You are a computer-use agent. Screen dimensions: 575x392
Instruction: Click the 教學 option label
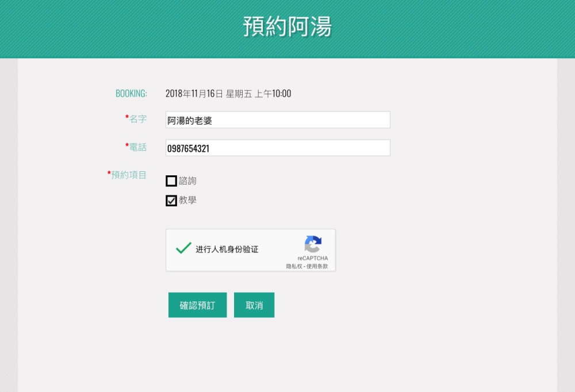(x=188, y=200)
